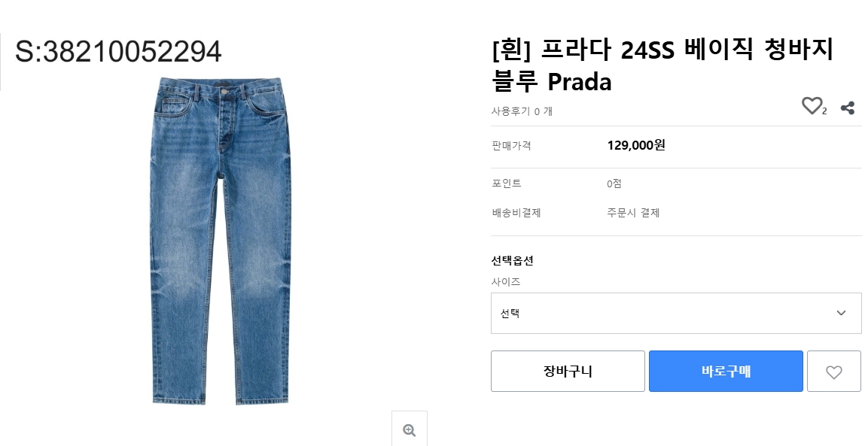The height and width of the screenshot is (446, 868).
Task: Add item to cart with 장바구니
Action: pos(568,372)
